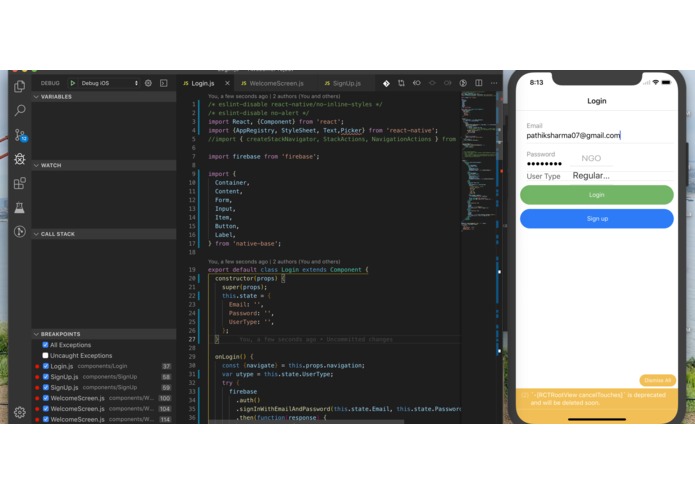The width and height of the screenshot is (695, 494).
Task: Close the Login.js tab with its X
Action: tap(227, 83)
